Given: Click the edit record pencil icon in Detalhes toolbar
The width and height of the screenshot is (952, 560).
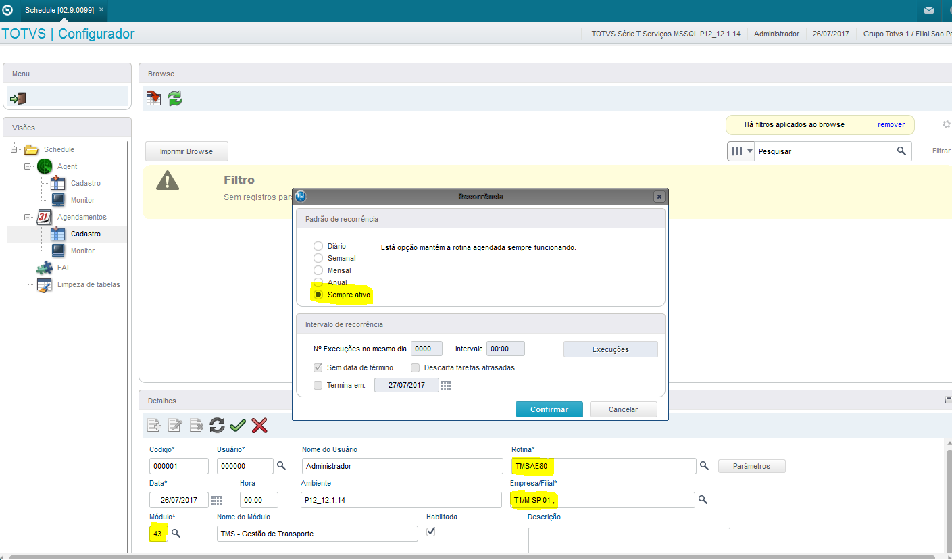Looking at the screenshot, I should coord(175,425).
